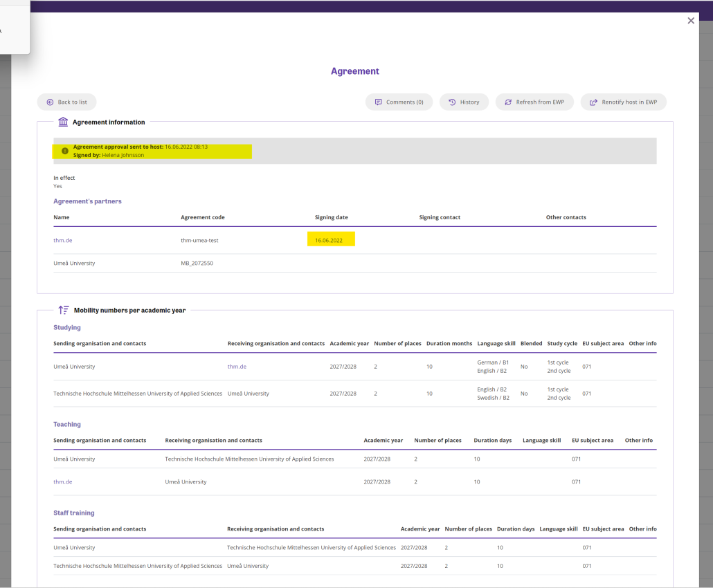This screenshot has width=713, height=588.
Task: Click Study cycle column header
Action: point(562,343)
